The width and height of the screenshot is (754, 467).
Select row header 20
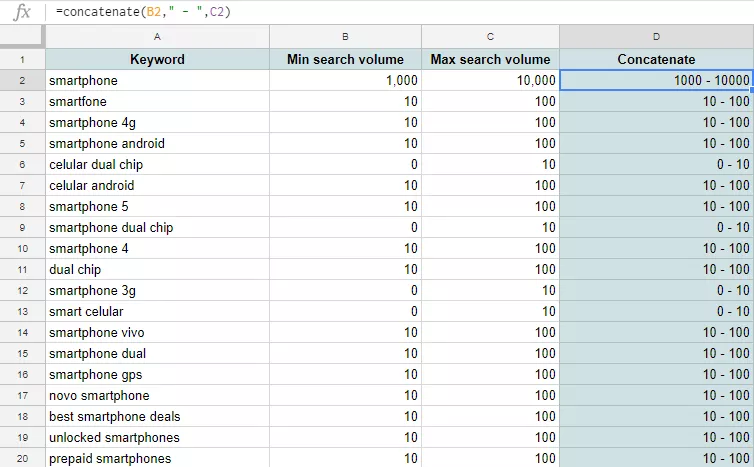tap(23, 458)
